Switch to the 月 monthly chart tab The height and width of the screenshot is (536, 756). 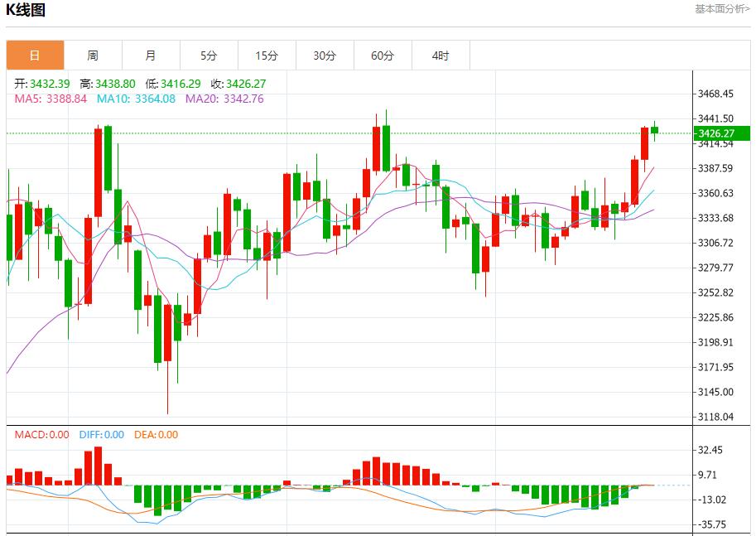pos(151,55)
